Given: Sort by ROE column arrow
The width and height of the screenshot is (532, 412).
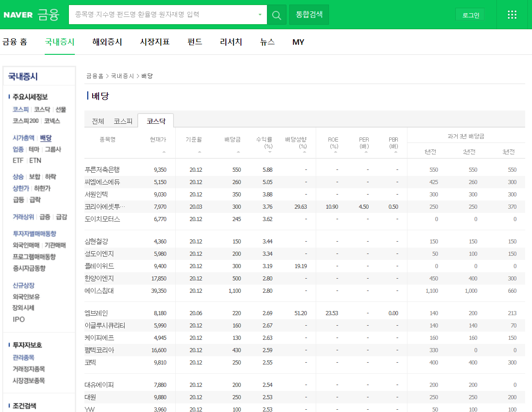Looking at the screenshot, I should click(x=335, y=152).
